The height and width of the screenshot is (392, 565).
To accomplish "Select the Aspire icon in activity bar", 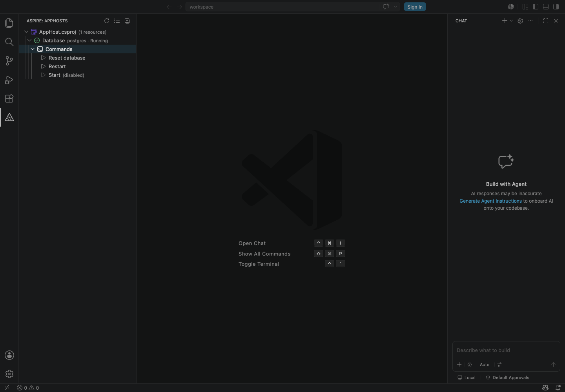I will (9, 117).
